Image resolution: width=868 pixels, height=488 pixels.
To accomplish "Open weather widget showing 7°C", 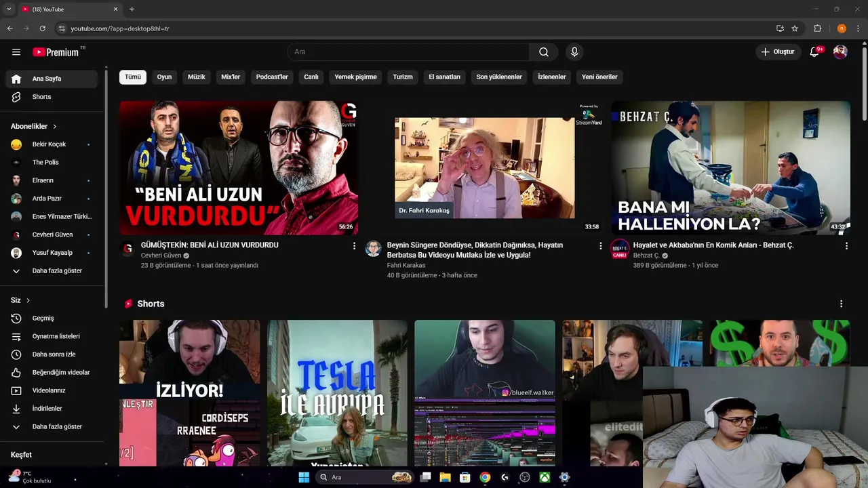I will click(x=29, y=477).
